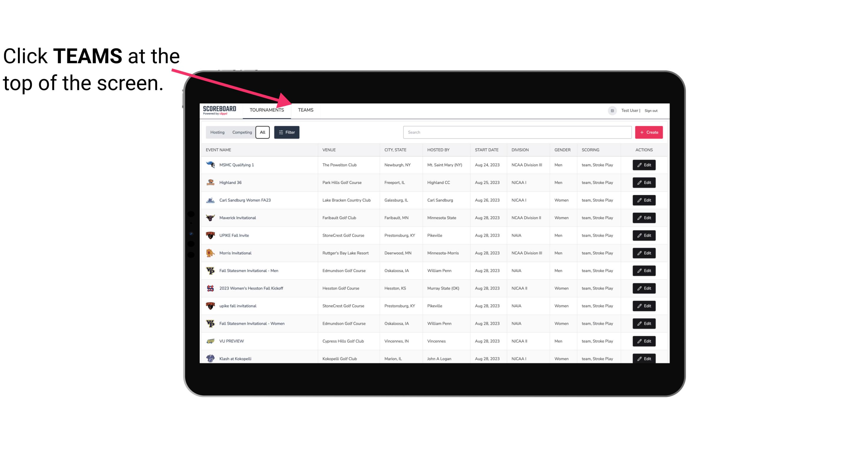Click the MSMC Qualifying 1 event logo icon

[x=211, y=165]
